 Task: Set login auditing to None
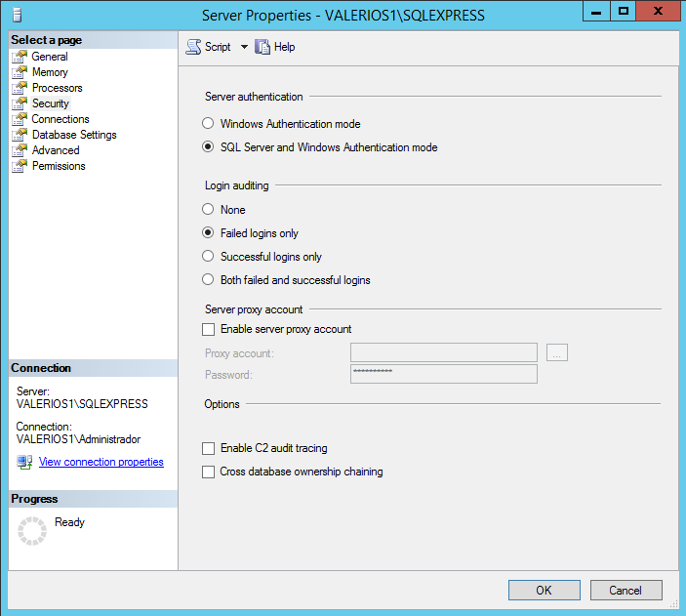(x=208, y=209)
